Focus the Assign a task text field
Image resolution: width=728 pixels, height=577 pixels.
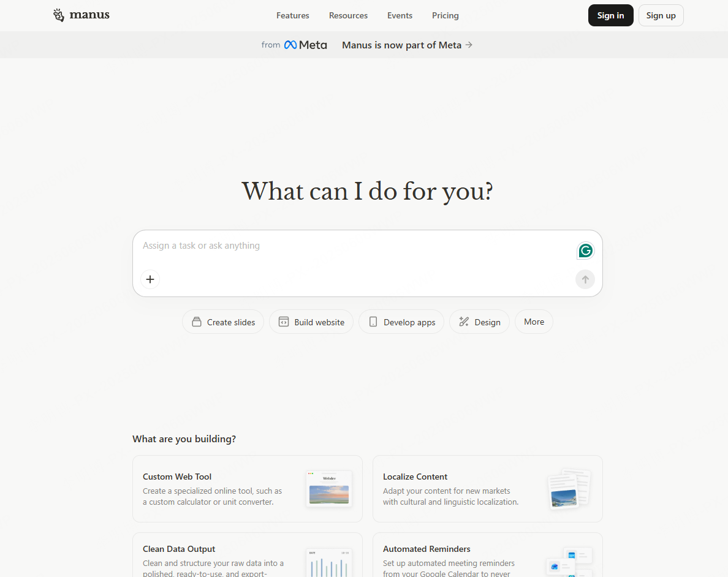[355, 246]
